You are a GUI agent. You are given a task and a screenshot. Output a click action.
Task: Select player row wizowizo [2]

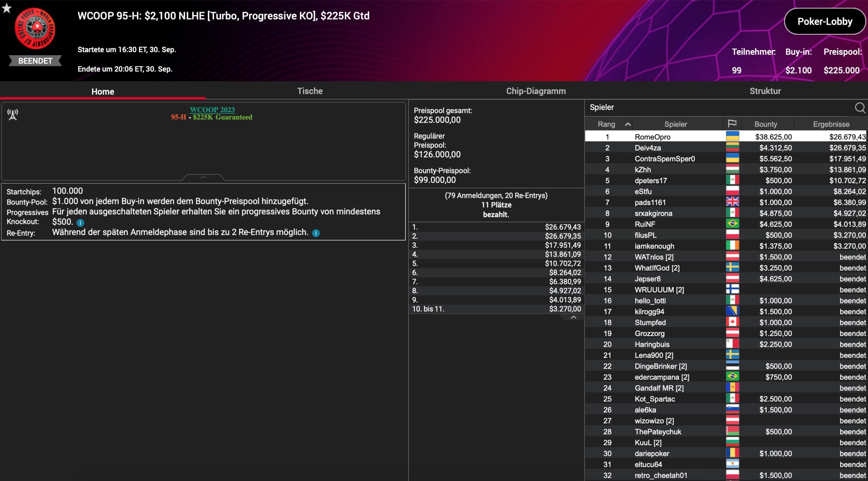[x=726, y=420]
